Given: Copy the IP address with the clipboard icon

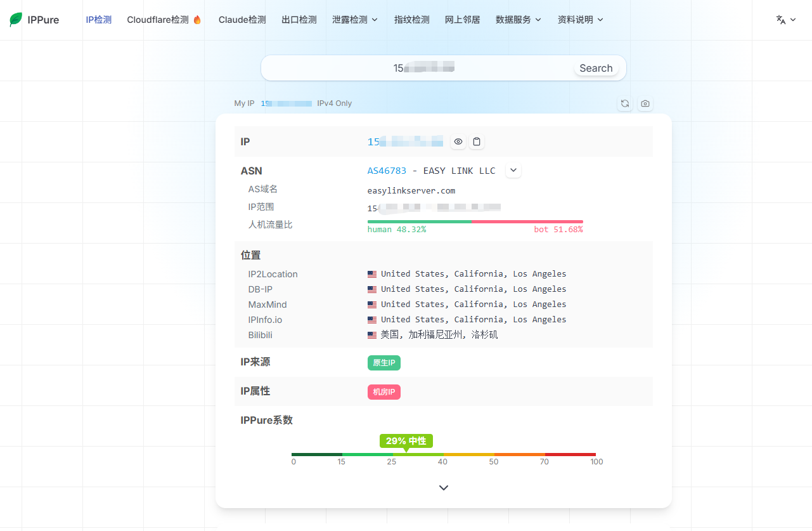Looking at the screenshot, I should 477,141.
